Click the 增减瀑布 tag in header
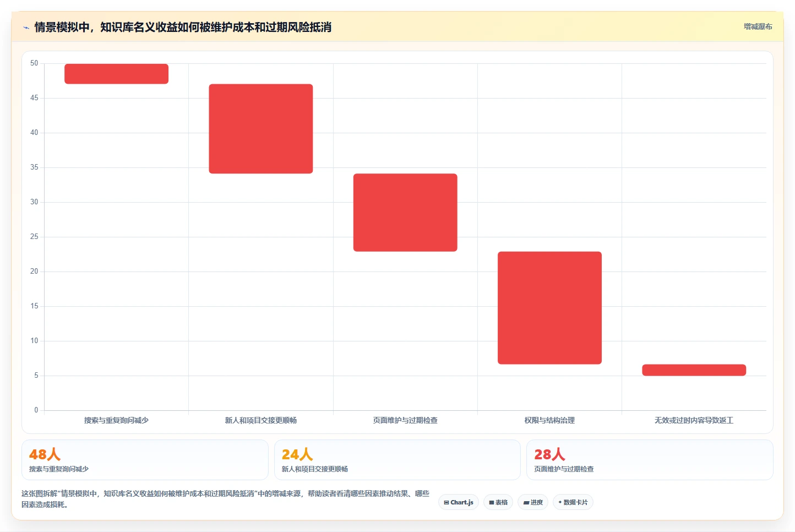Screen dimensions: 795x532 coord(758,26)
